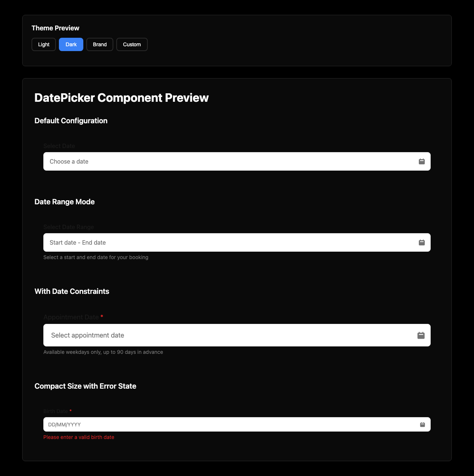Image resolution: width=474 pixels, height=476 pixels.
Task: Click the DatePicker Component Preview heading
Action: 121,98
